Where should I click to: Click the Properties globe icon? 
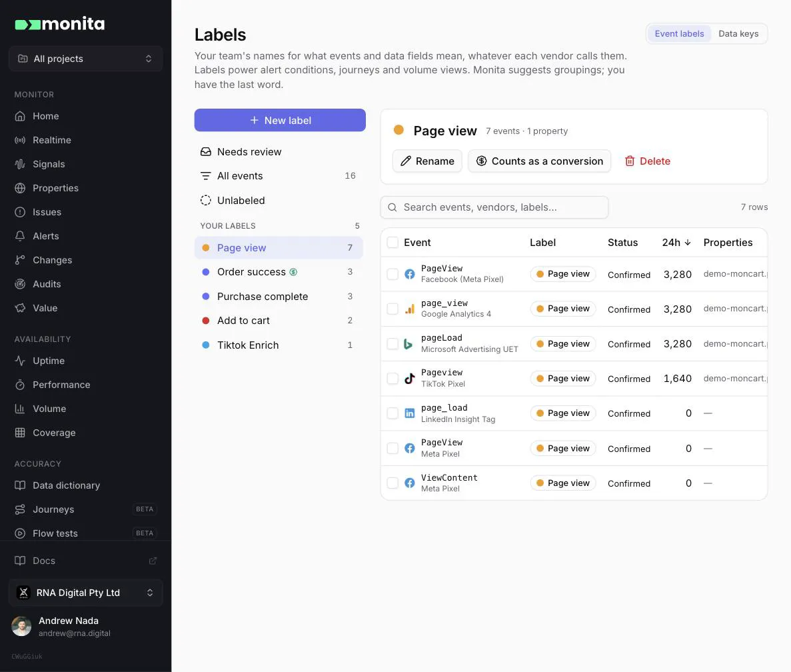20,188
